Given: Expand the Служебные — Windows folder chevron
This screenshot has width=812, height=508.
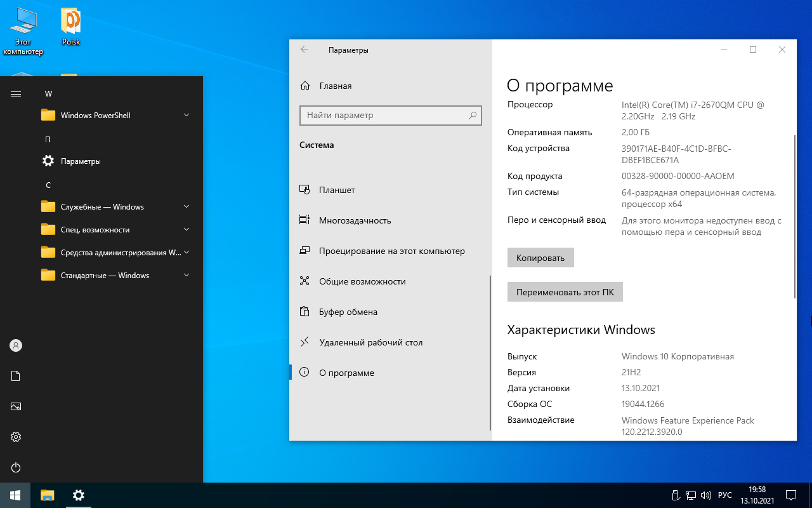Looking at the screenshot, I should point(187,207).
